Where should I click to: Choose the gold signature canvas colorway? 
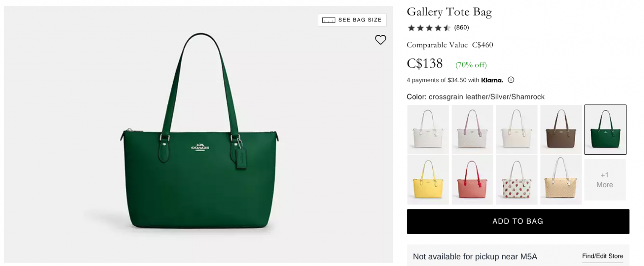(x=561, y=180)
